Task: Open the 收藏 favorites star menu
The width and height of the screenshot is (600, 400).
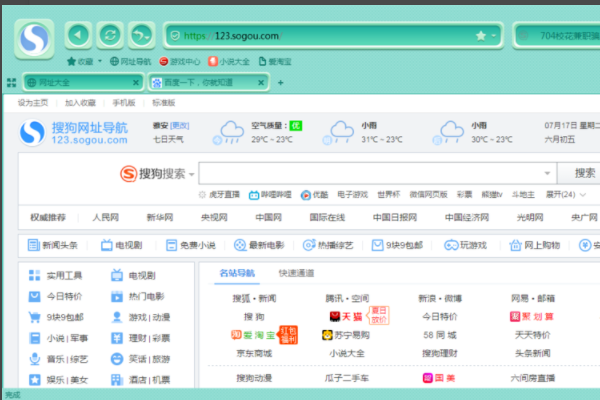Action: pos(80,61)
